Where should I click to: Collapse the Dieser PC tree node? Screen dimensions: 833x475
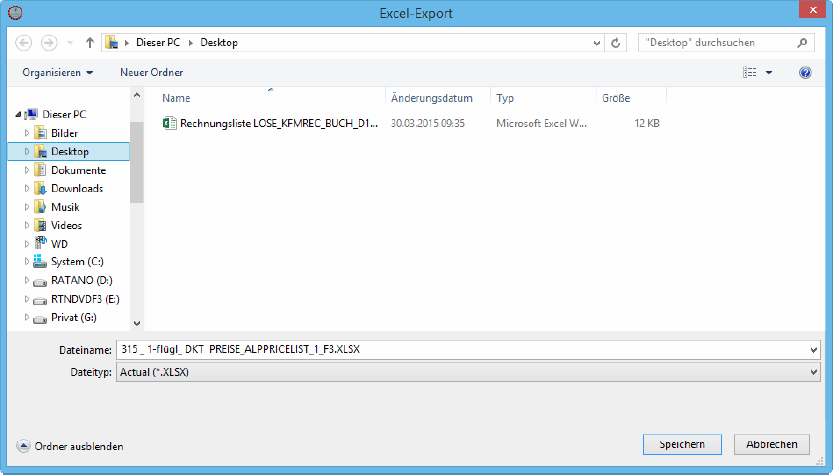(x=18, y=114)
